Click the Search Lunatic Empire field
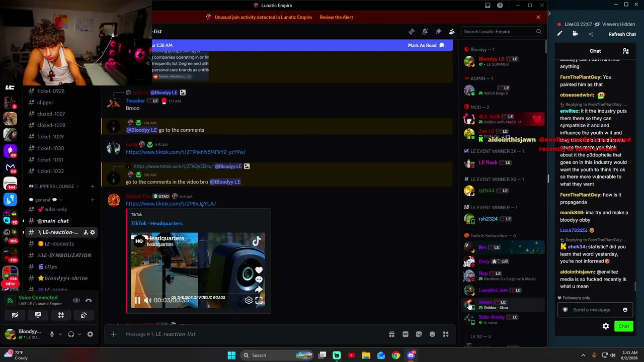The width and height of the screenshot is (644, 362). point(502,32)
